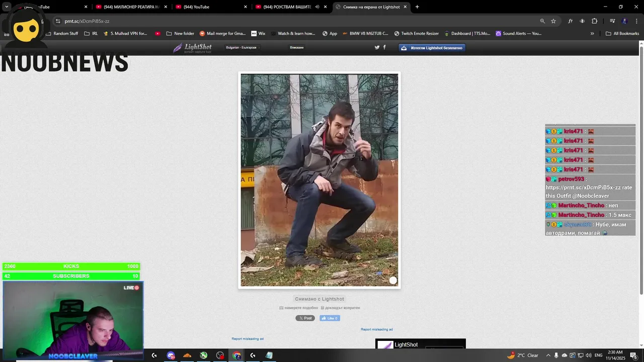Click the microphone icon in system tray
This screenshot has width=644, height=362.
tap(556, 355)
